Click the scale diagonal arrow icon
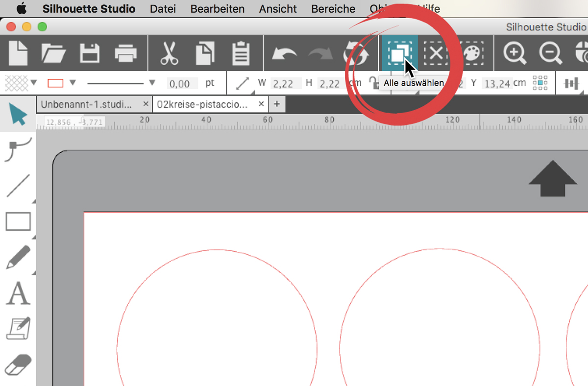This screenshot has height=386, width=588. (243, 83)
